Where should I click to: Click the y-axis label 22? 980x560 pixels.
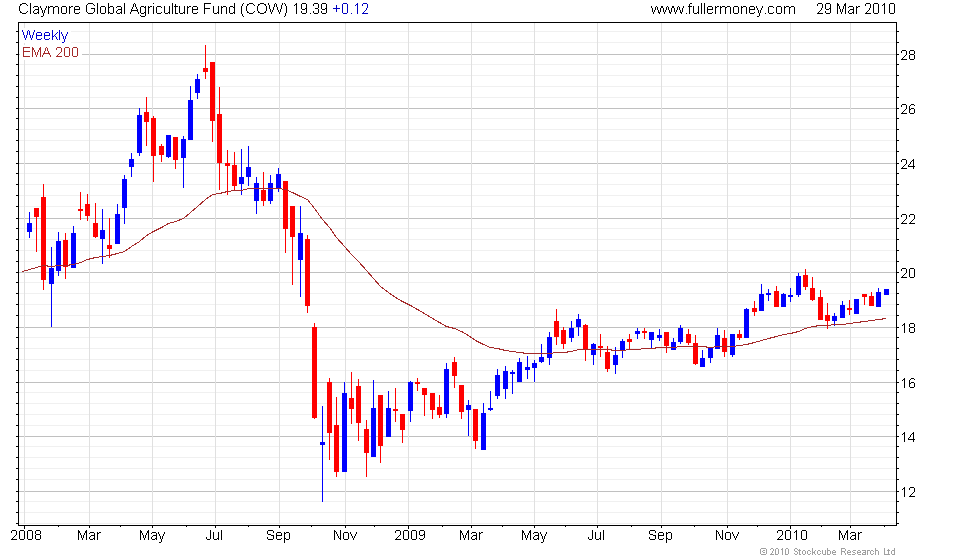point(908,219)
